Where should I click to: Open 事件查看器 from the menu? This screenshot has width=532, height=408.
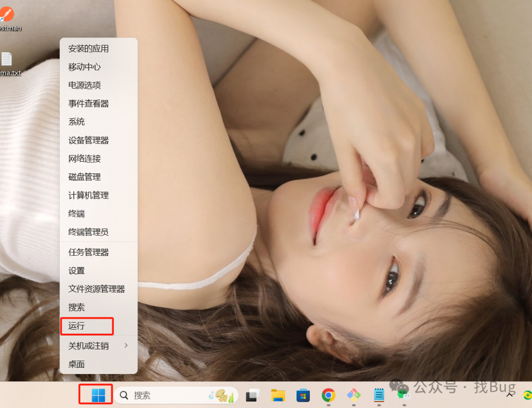click(x=99, y=103)
